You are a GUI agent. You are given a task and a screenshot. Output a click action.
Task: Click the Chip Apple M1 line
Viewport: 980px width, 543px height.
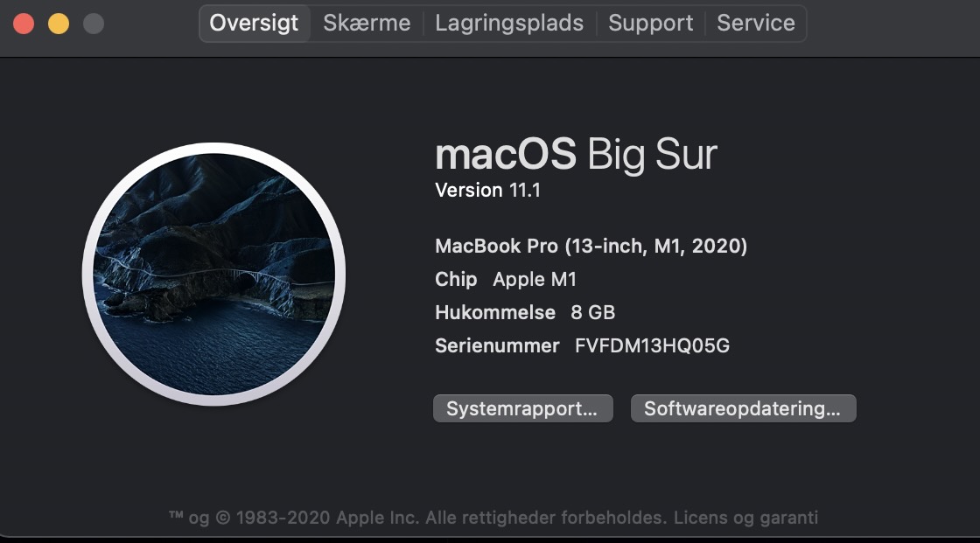coord(506,280)
